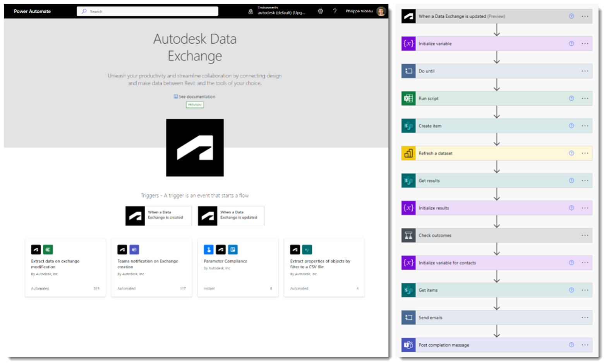Click the SharePoint Get results icon
Viewport: 604px width, 364px height.
pos(408,181)
